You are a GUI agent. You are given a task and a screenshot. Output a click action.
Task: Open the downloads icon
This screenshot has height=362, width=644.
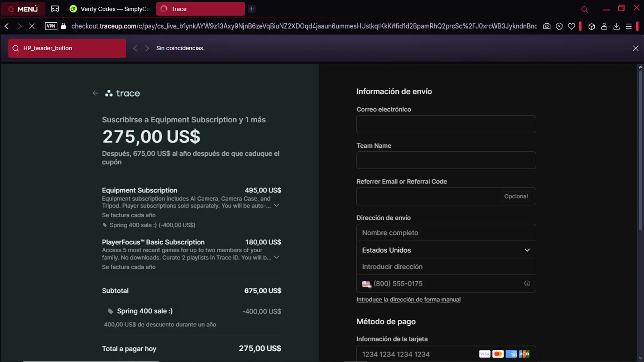point(617,26)
